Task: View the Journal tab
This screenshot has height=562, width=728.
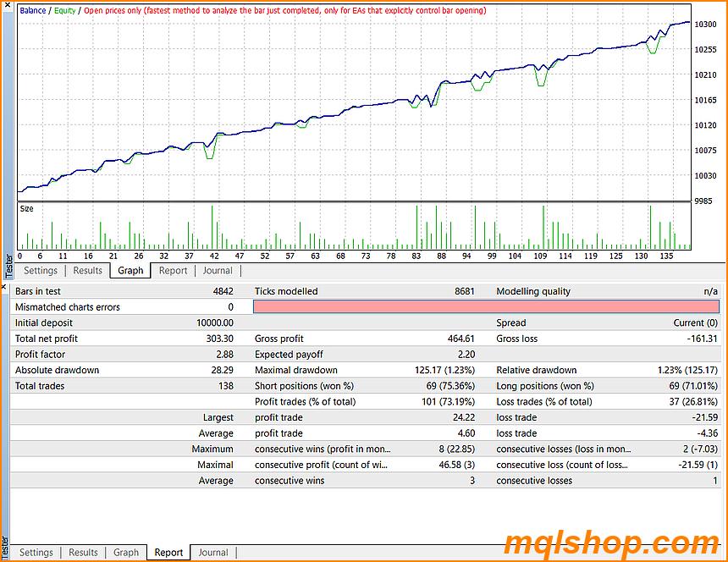Action: (218, 270)
